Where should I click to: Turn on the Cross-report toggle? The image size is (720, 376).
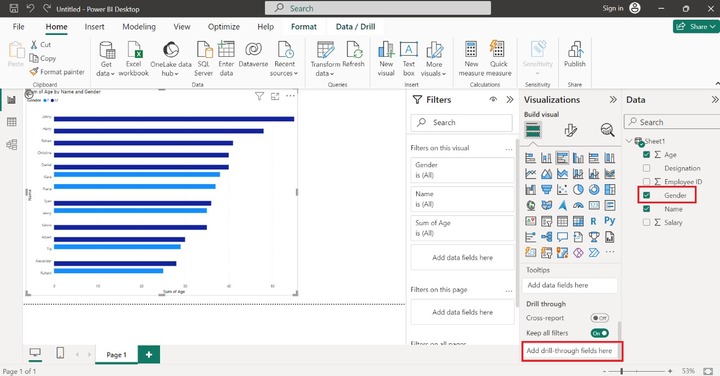pyautogui.click(x=600, y=318)
